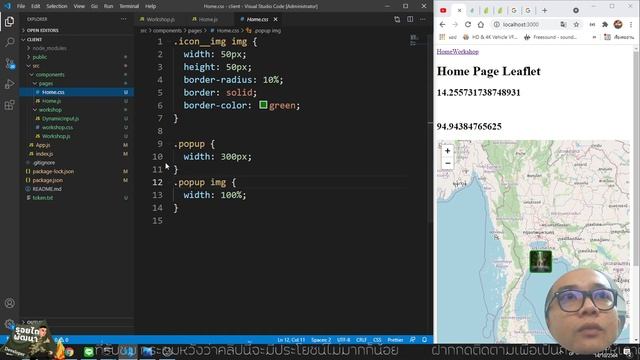Bookmark this page with the star icon
This screenshot has height=360, width=640.
[x=576, y=24]
